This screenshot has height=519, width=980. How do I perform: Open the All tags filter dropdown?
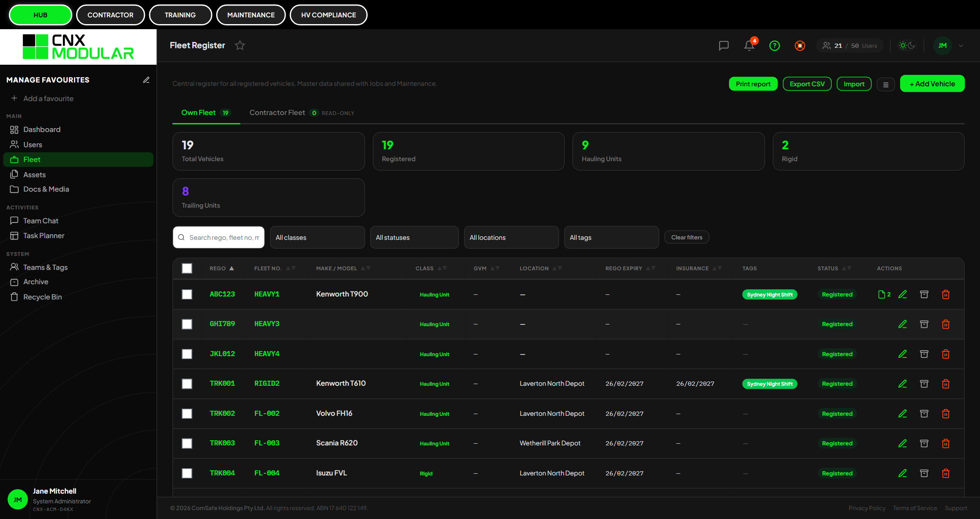[x=611, y=237]
